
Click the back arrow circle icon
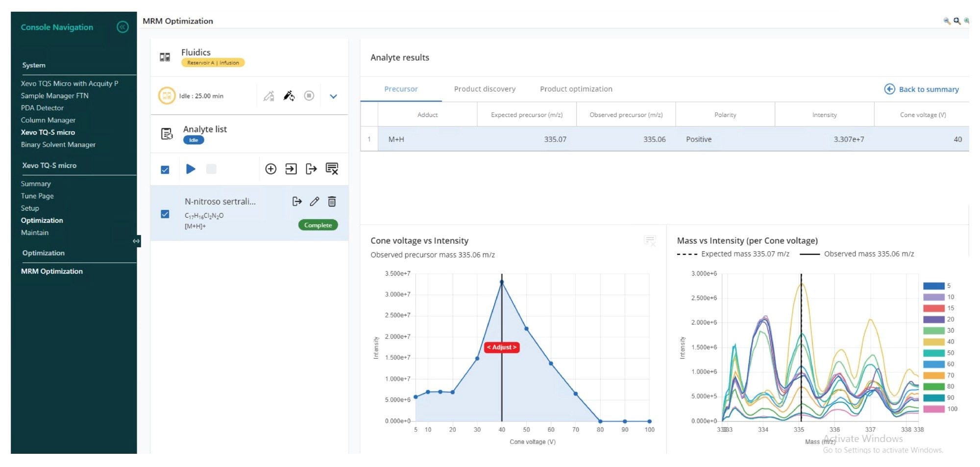click(x=889, y=89)
